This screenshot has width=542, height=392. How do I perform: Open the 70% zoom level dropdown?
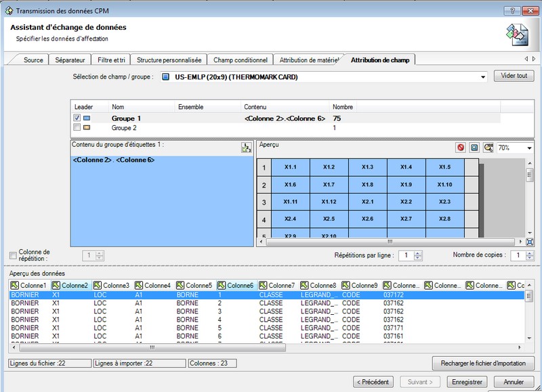[x=528, y=148]
